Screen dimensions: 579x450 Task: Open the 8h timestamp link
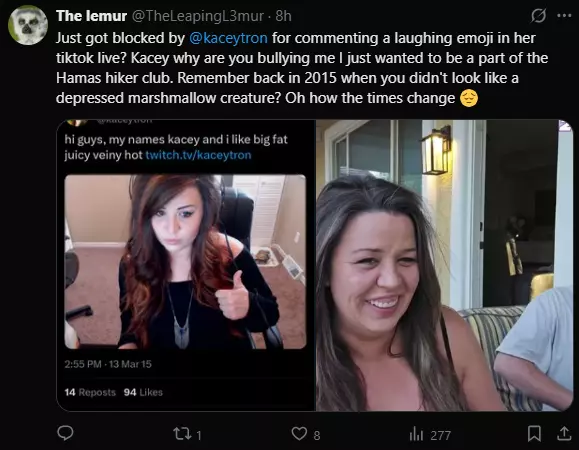pyautogui.click(x=284, y=16)
